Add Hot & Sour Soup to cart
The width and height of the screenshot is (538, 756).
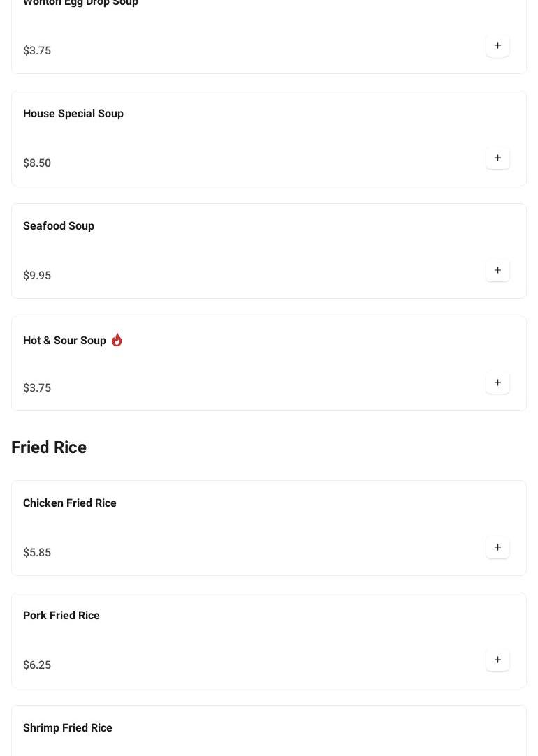click(497, 383)
